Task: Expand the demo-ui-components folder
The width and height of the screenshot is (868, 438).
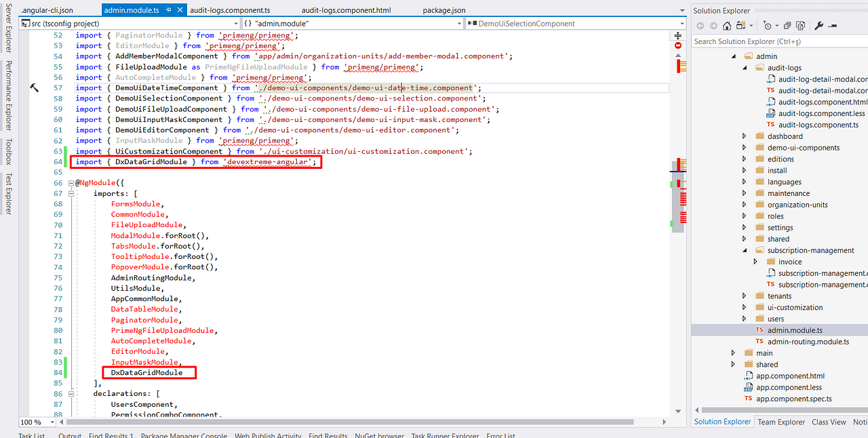Action: 745,148
